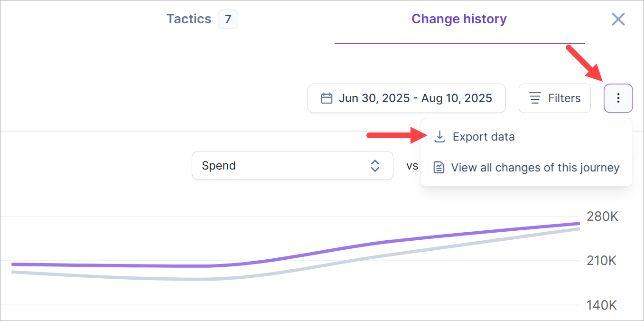The height and width of the screenshot is (321, 644).
Task: Click the up-down chevrons in Spend selector
Action: tap(375, 166)
